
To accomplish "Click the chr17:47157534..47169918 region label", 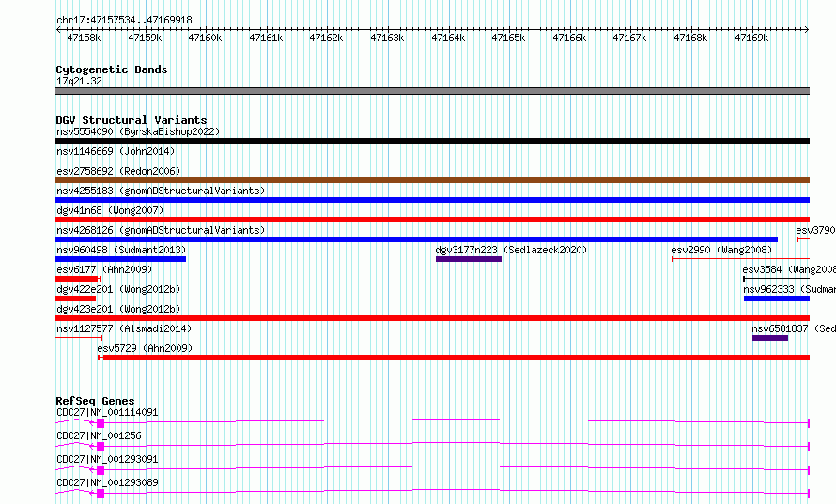I will [x=124, y=20].
